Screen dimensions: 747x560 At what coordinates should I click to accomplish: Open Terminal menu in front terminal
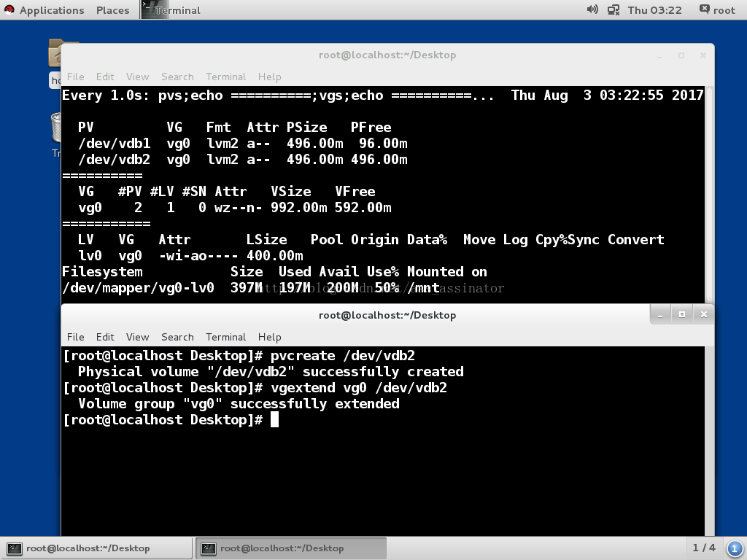(x=226, y=337)
